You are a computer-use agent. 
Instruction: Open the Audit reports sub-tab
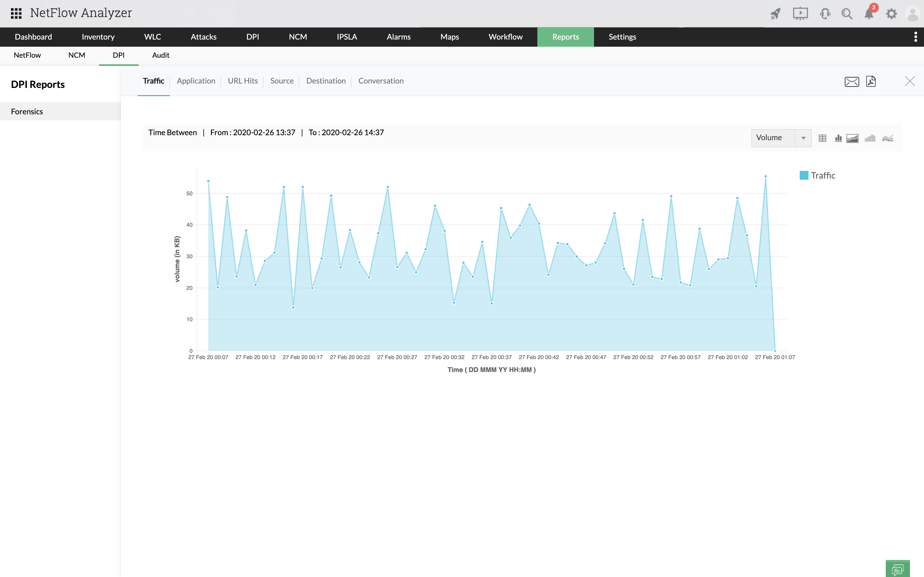[160, 55]
